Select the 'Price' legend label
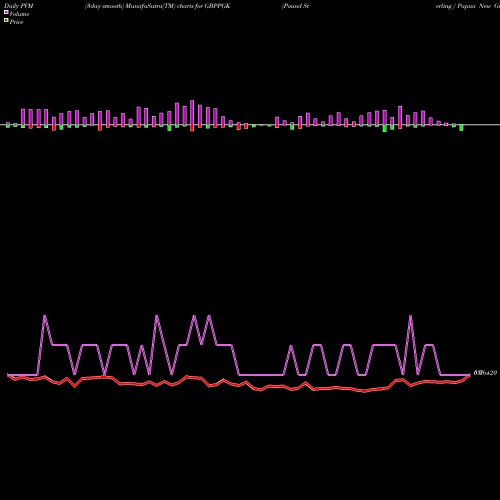 [16, 22]
